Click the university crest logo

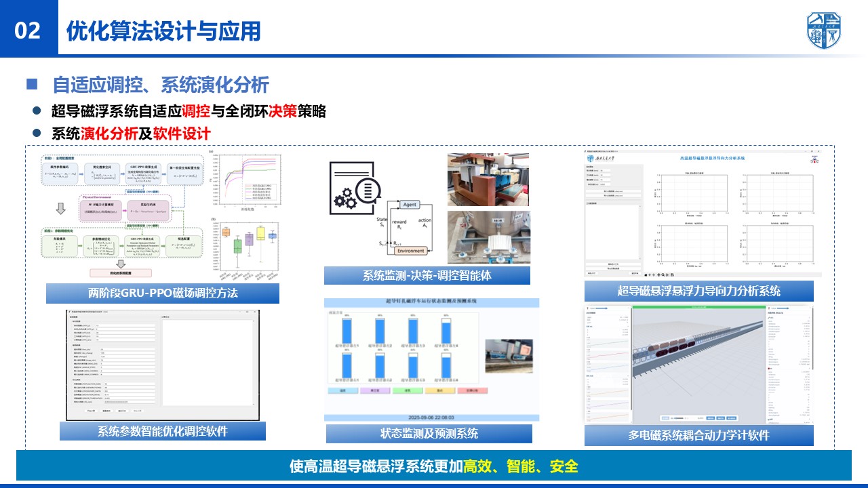click(x=823, y=30)
